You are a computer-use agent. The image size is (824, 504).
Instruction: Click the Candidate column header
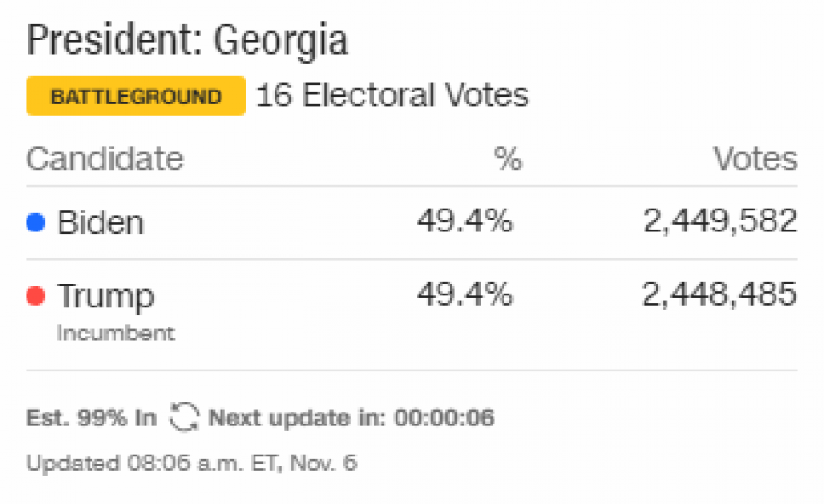[x=105, y=158]
